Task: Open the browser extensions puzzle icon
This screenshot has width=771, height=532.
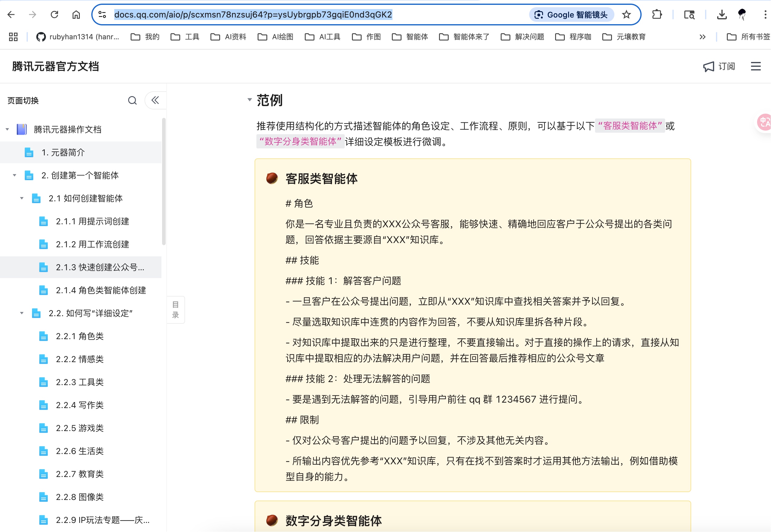Action: point(656,14)
